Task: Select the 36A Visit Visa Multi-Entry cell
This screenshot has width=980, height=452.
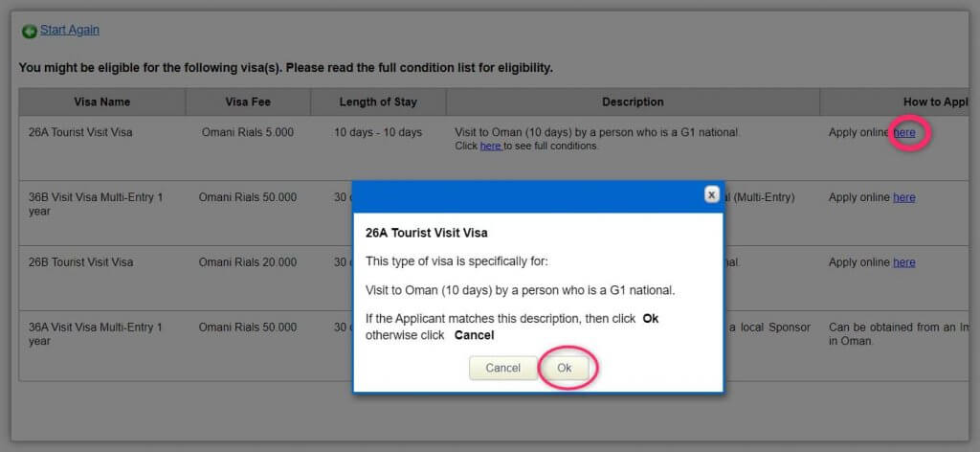Action: pos(96,333)
